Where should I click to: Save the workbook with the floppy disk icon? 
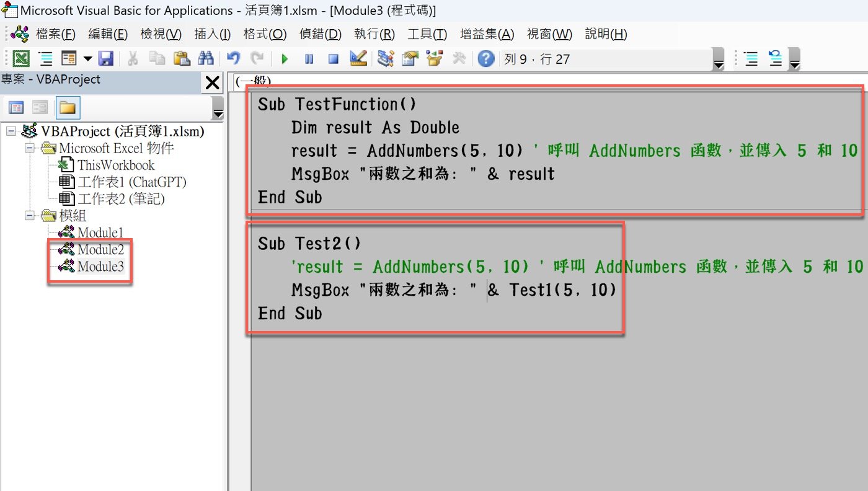(106, 59)
